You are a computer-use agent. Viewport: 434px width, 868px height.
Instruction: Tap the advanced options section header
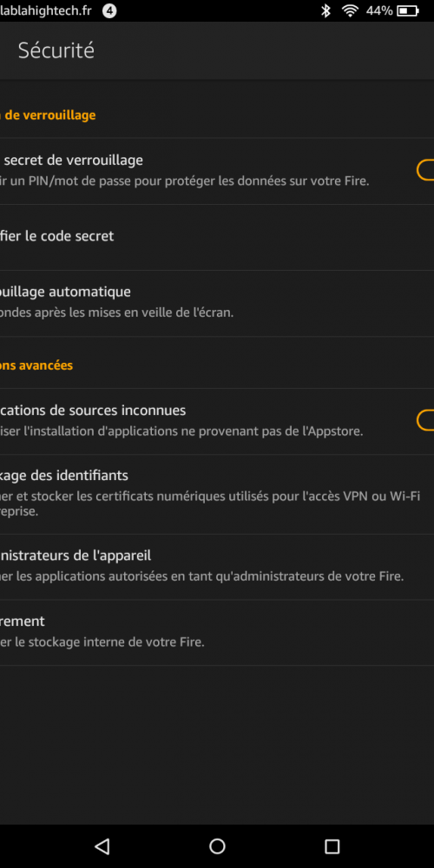click(36, 365)
